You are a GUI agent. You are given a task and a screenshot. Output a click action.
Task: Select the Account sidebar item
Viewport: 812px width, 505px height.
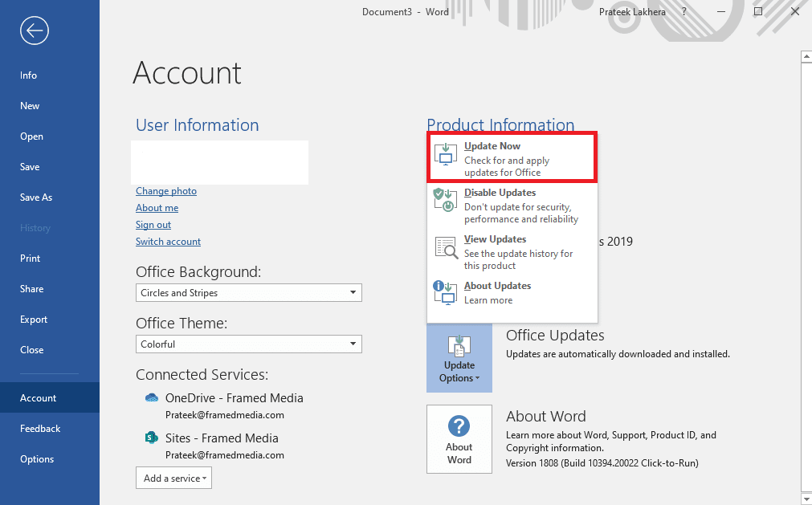coord(50,397)
